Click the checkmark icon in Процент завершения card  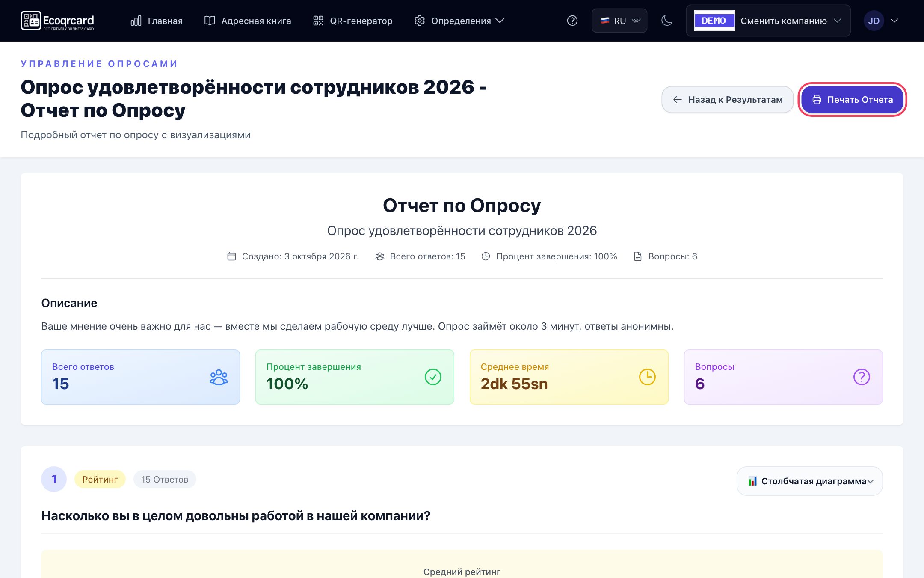coord(433,377)
